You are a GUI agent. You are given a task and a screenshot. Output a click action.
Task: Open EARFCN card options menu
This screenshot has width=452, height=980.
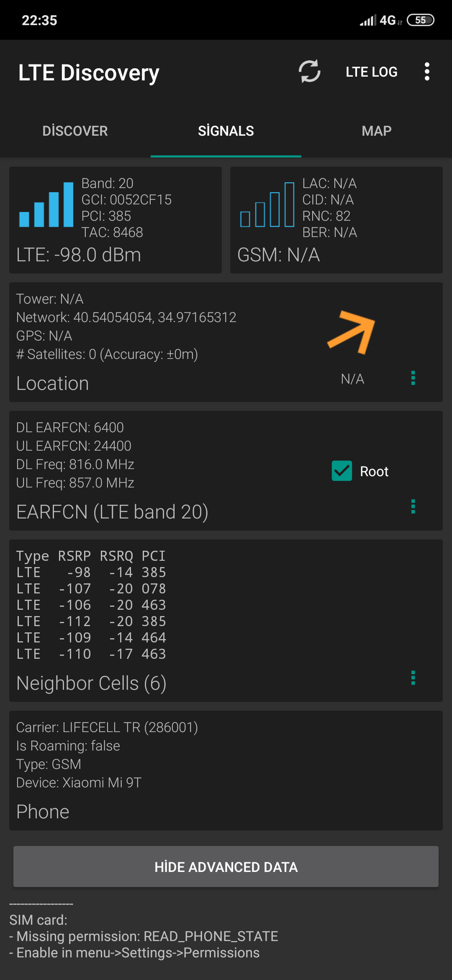(x=413, y=506)
